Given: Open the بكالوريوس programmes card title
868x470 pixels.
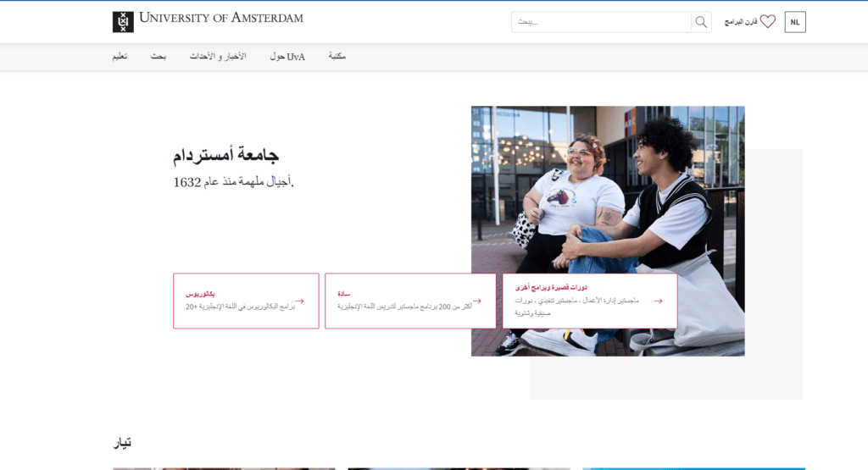Looking at the screenshot, I should 199,293.
